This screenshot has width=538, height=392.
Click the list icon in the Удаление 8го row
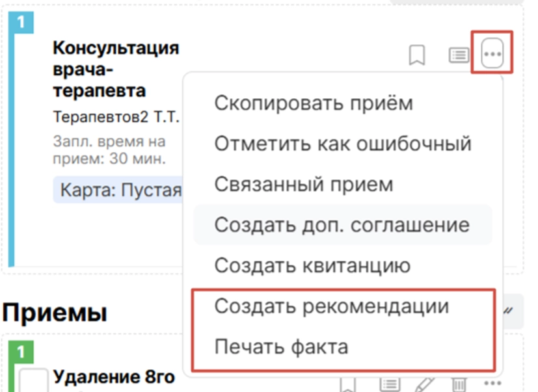pos(388,384)
